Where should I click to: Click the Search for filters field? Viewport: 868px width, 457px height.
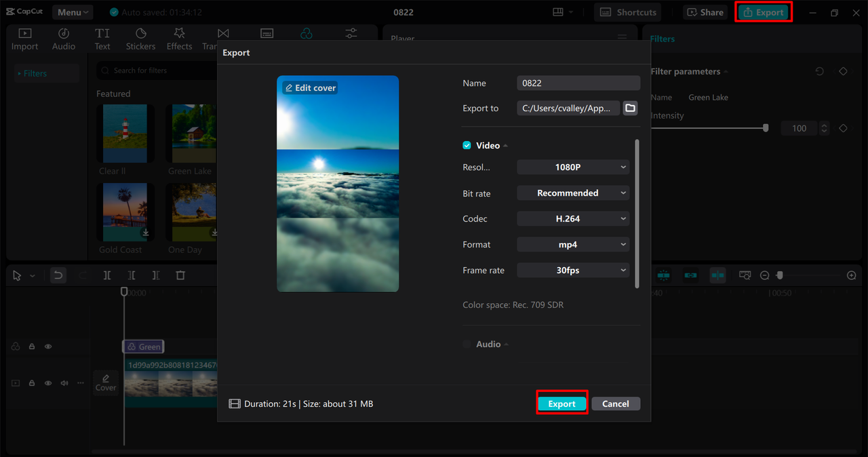tap(157, 71)
